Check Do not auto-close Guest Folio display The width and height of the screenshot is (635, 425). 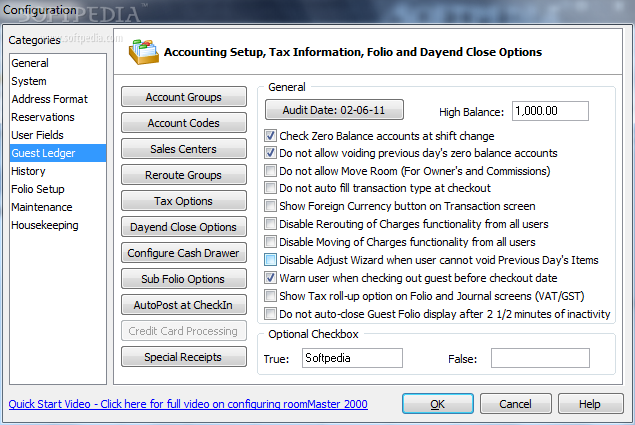click(x=270, y=314)
